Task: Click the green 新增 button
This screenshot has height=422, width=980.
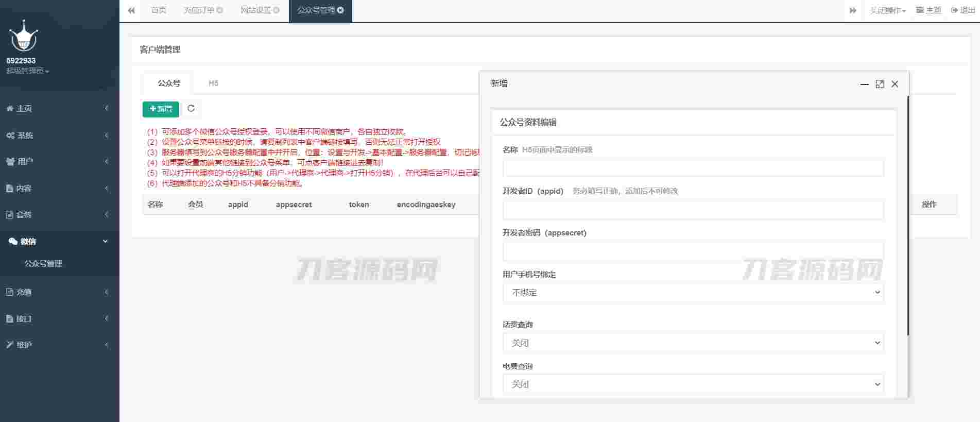Action: (x=161, y=109)
